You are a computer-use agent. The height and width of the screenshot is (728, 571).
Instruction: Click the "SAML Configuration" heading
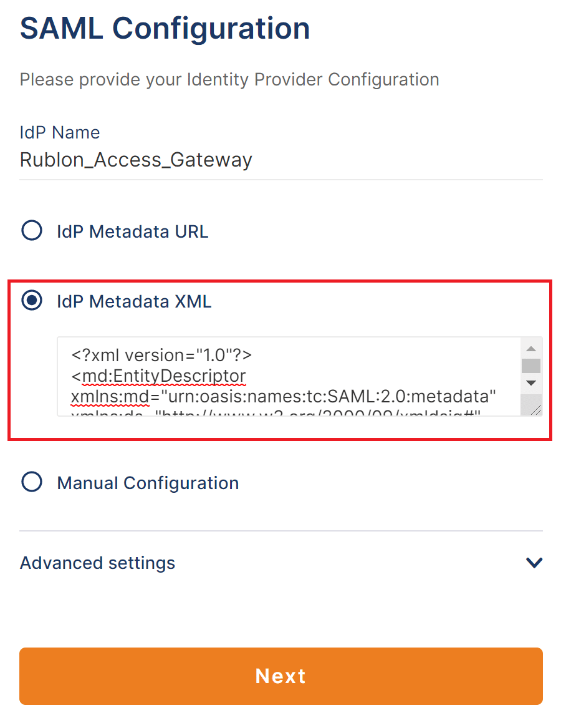point(165,29)
